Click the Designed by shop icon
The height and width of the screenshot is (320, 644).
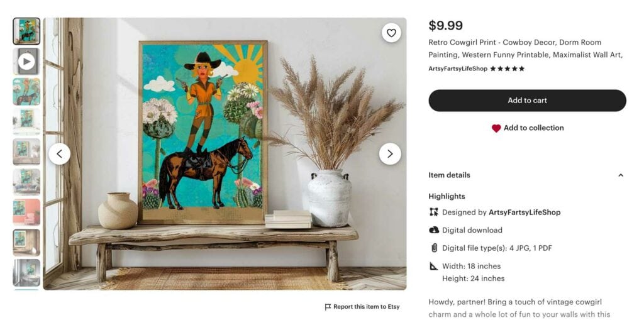(434, 212)
